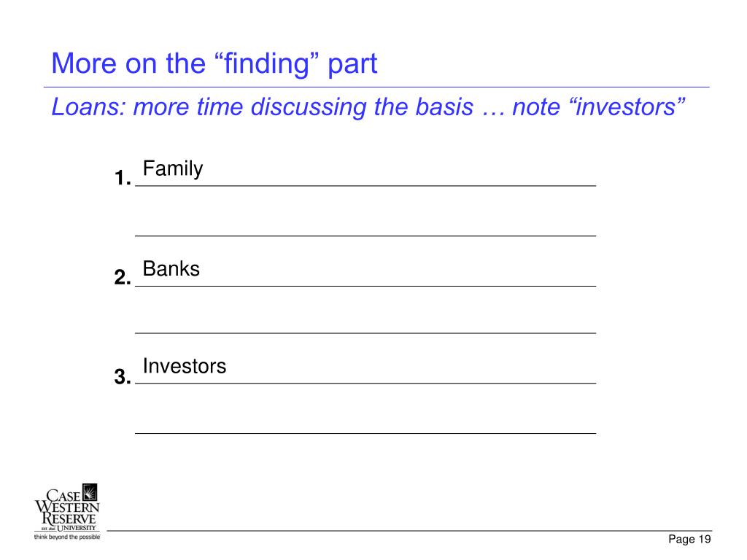This screenshot has width=747, height=560.
Task: Click the blank line below Family
Action: tap(365, 236)
